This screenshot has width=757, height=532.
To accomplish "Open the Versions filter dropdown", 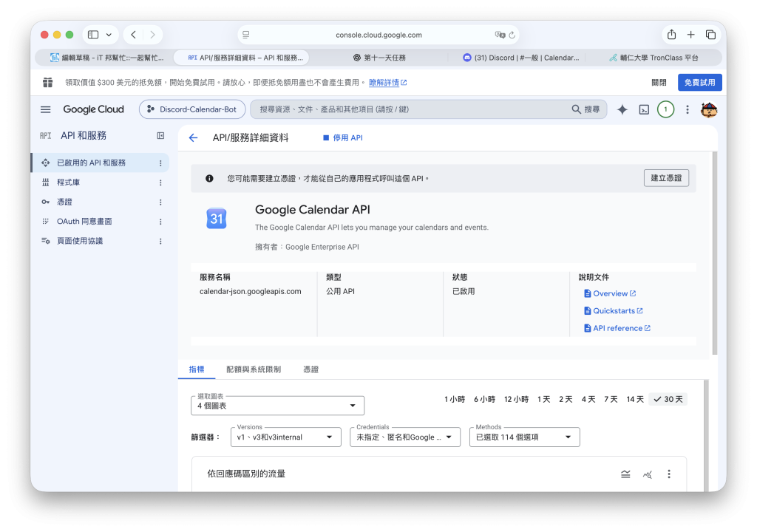I will coord(286,437).
